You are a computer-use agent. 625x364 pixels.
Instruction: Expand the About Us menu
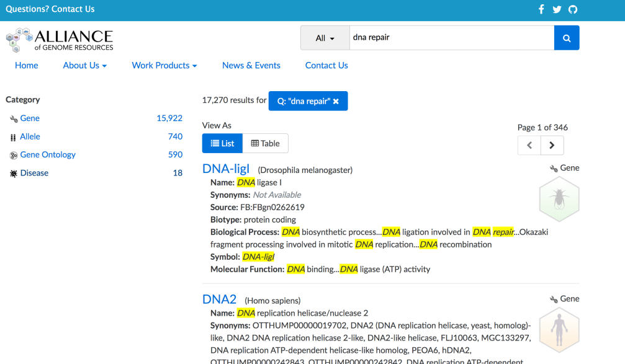[84, 65]
